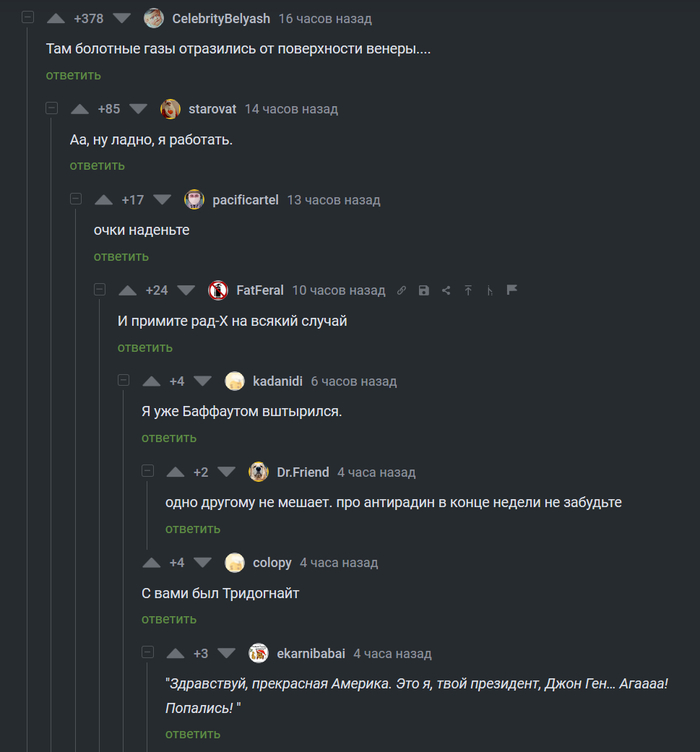Open the colopy username link
This screenshot has width=700, height=752.
click(x=272, y=563)
